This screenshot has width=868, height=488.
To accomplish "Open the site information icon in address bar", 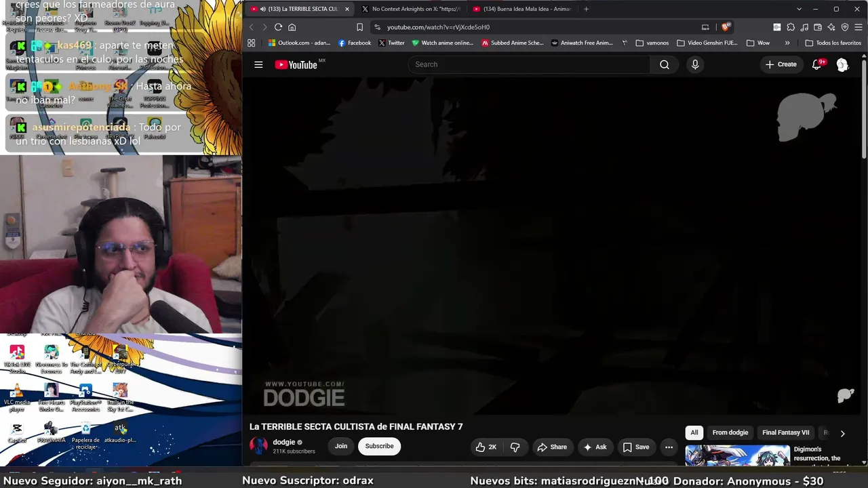I will tap(377, 27).
